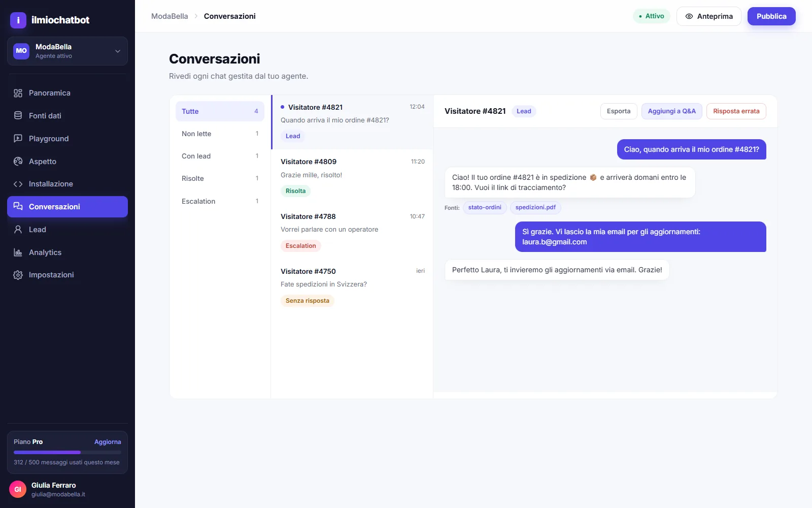Click the Aggiorna plan link
The image size is (812, 508).
[108, 442]
